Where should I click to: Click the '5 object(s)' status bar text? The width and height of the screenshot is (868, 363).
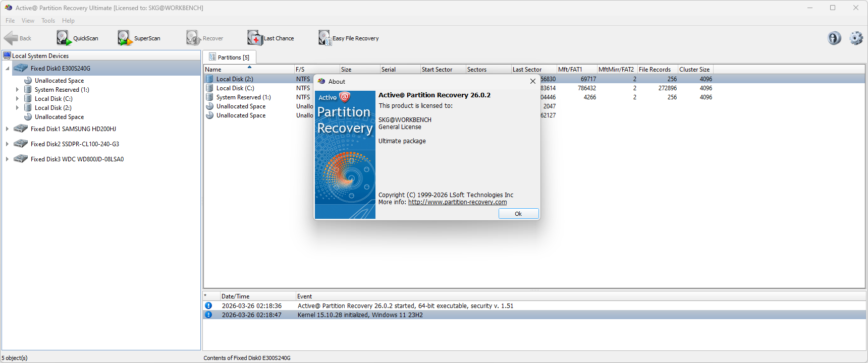[15, 358]
